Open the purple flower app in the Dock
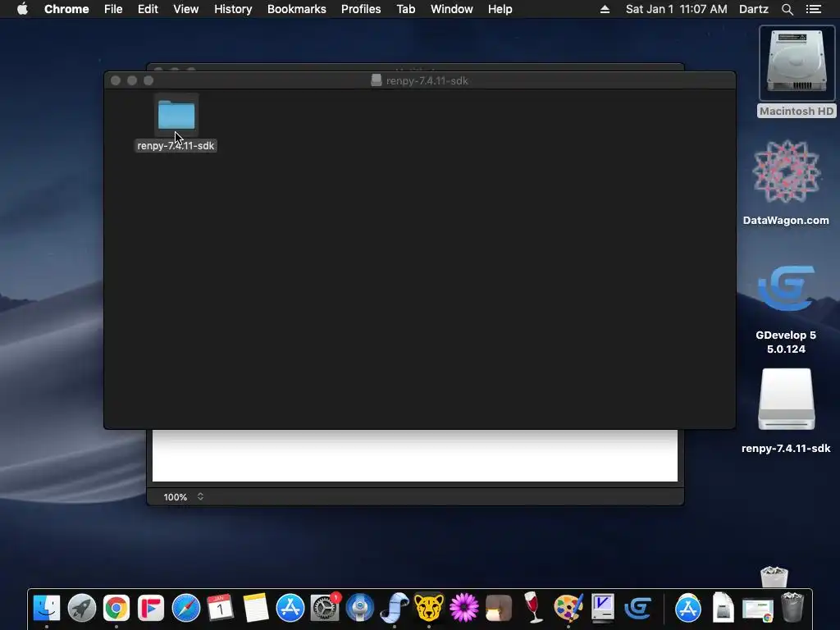 (464, 608)
